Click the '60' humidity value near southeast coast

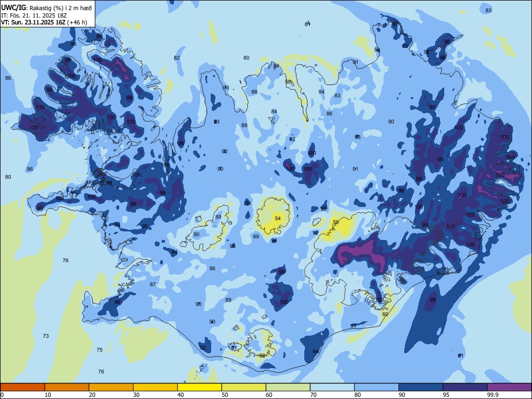(x=385, y=314)
